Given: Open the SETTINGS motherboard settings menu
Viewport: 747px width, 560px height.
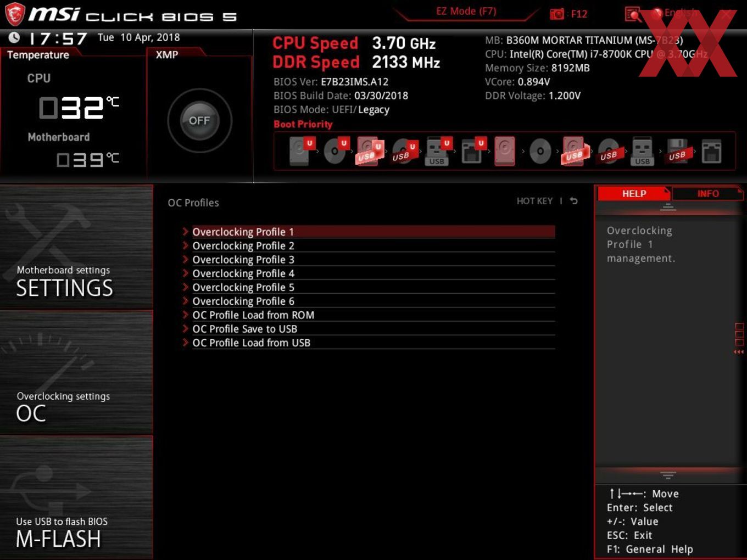Looking at the screenshot, I should pos(76,247).
